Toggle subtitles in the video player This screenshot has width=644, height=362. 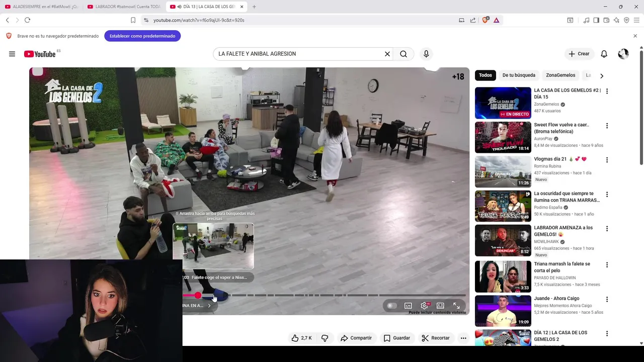point(408,306)
